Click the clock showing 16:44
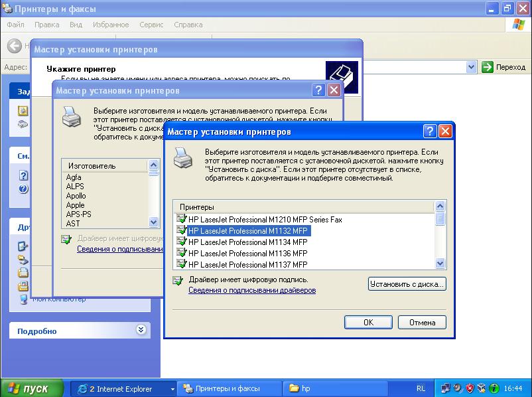This screenshot has height=397, width=532. point(513,388)
